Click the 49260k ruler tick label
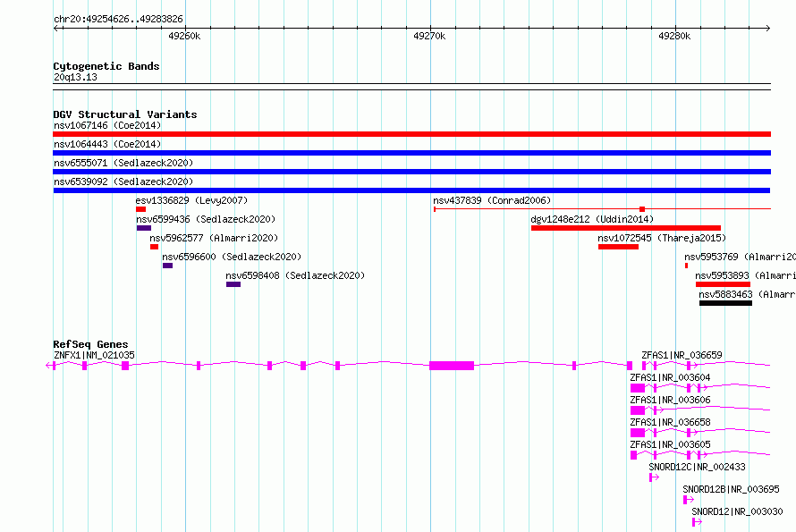The width and height of the screenshot is (796, 532). (x=184, y=36)
